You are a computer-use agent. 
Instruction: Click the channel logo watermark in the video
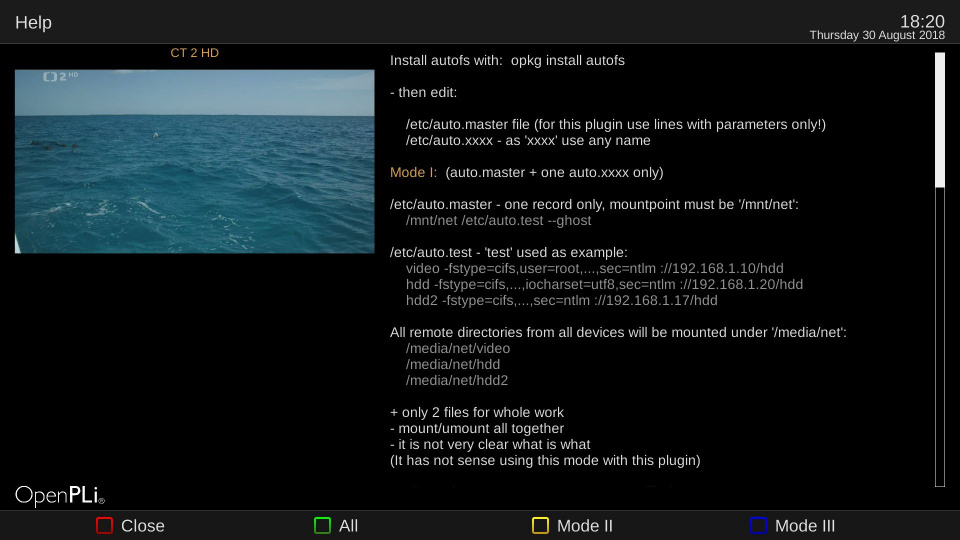61,77
